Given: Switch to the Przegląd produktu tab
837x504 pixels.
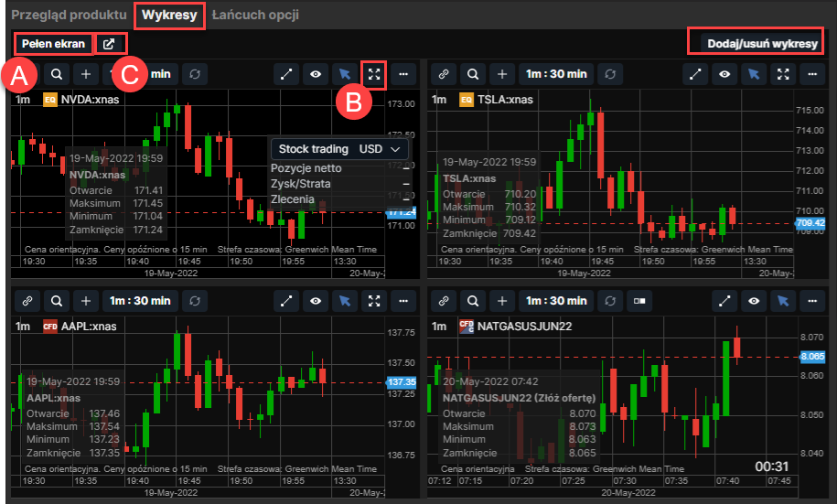Looking at the screenshot, I should click(x=69, y=15).
